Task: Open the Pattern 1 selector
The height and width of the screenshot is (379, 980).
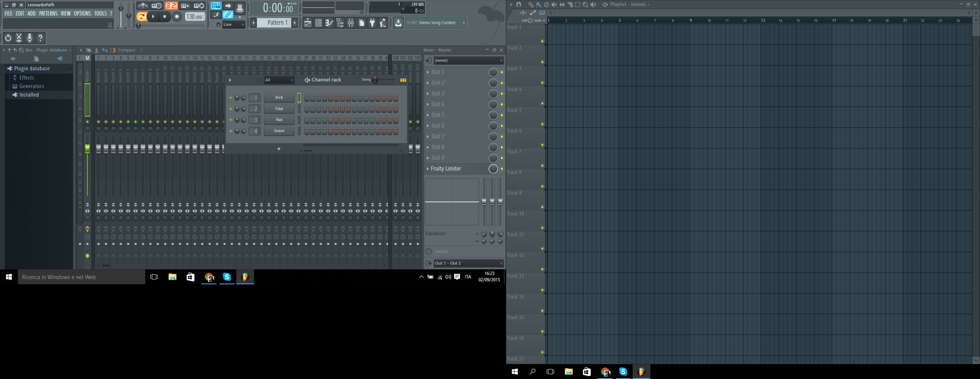Action: coord(274,23)
